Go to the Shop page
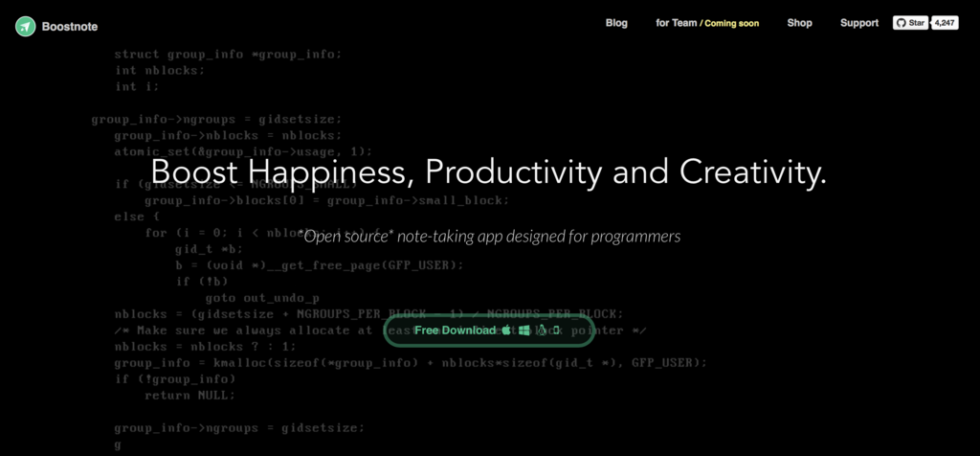Image resolution: width=980 pixels, height=456 pixels. tap(799, 23)
